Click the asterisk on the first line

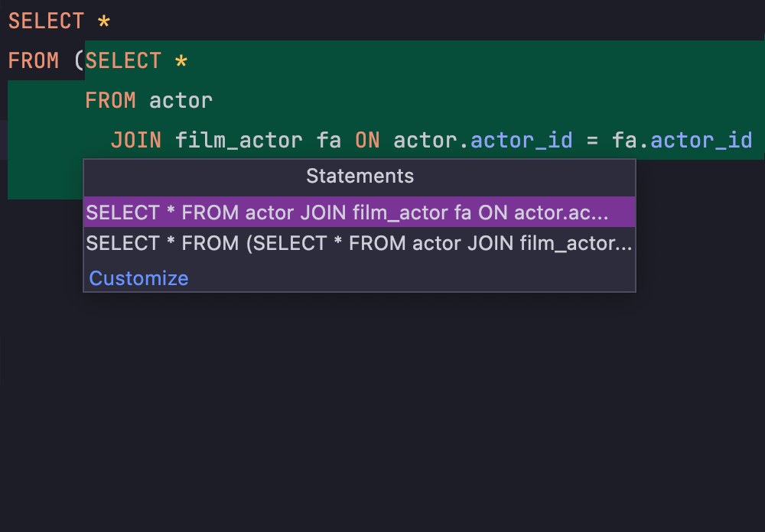pyautogui.click(x=104, y=21)
